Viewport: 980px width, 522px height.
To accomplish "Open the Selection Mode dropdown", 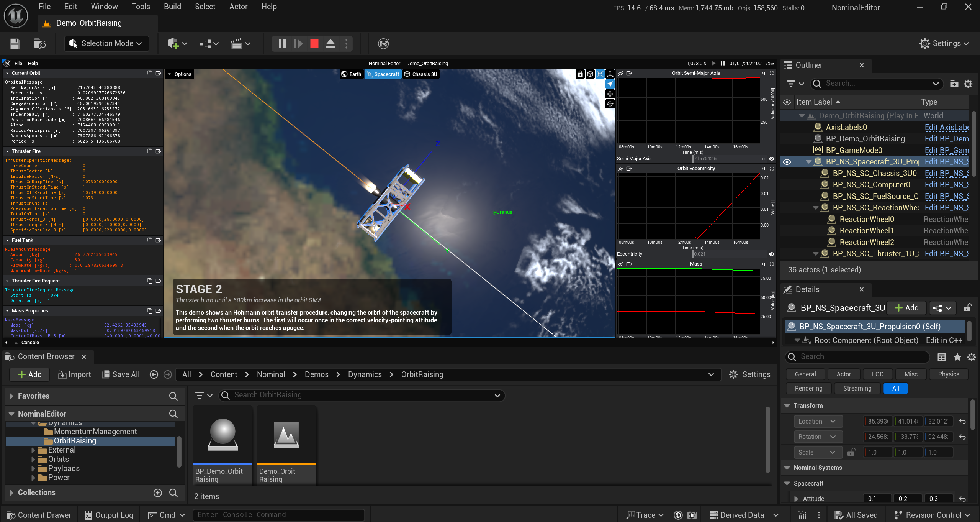I will click(106, 43).
